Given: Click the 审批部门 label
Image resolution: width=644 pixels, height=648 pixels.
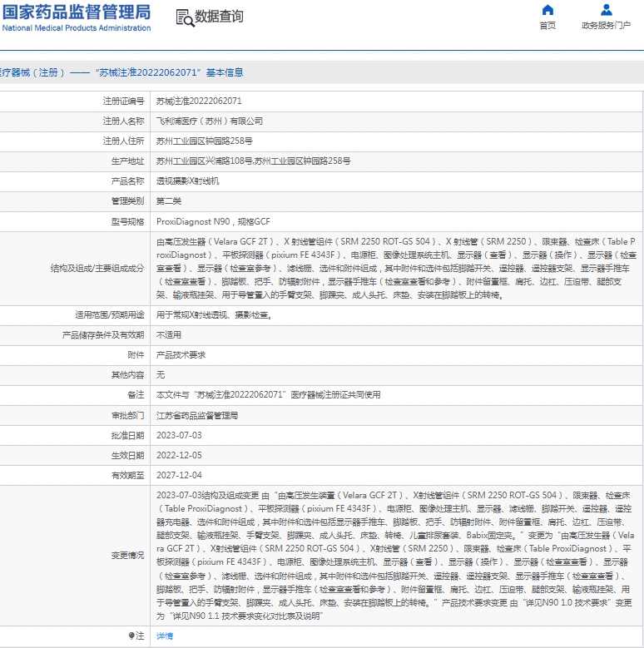Looking at the screenshot, I should point(127,416).
